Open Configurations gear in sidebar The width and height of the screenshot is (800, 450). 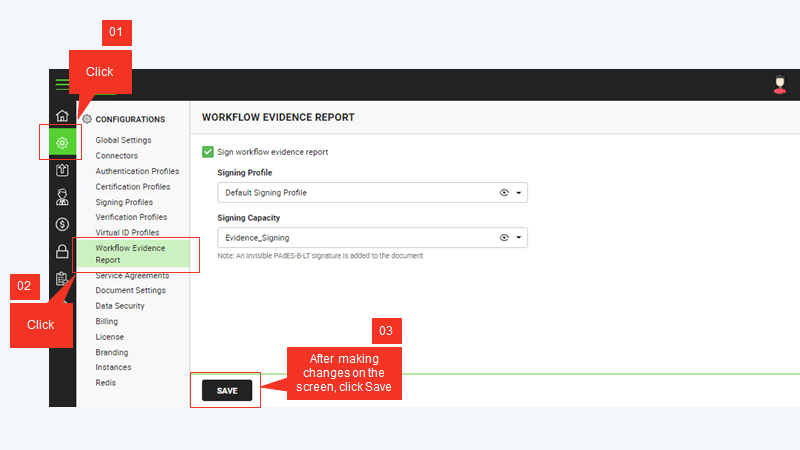click(62, 143)
